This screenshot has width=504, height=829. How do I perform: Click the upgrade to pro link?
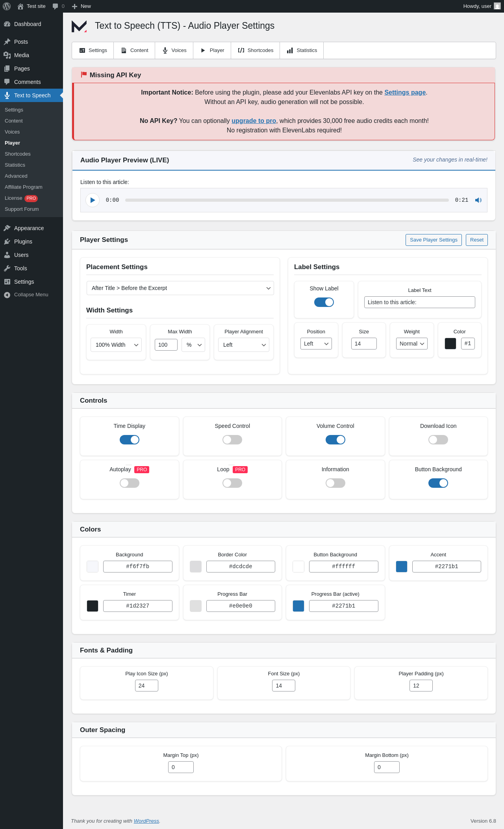pyautogui.click(x=254, y=121)
